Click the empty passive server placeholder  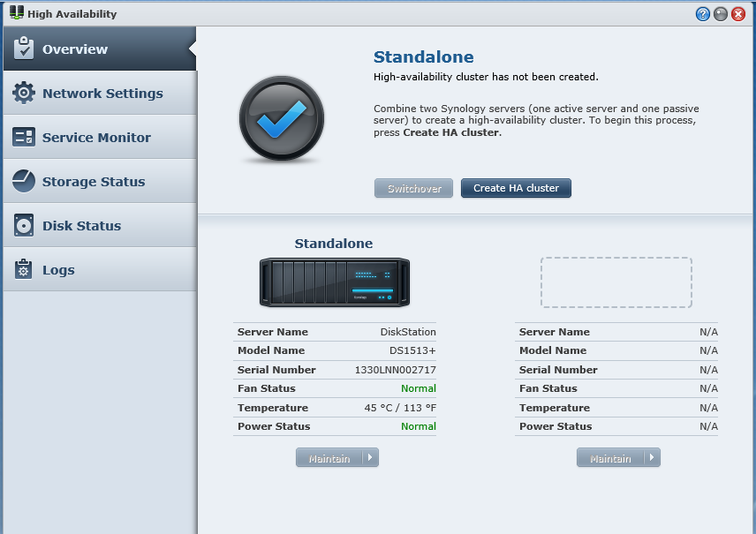click(616, 282)
